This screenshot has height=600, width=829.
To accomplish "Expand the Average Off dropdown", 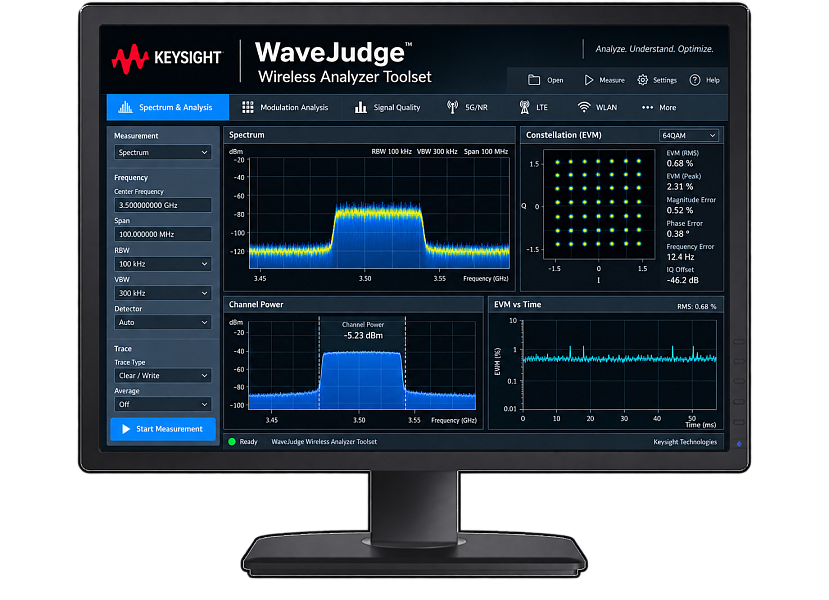I will click(163, 404).
